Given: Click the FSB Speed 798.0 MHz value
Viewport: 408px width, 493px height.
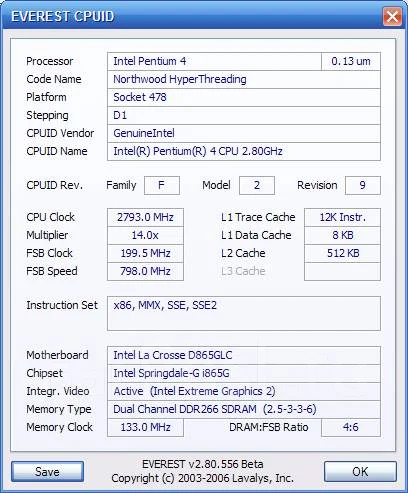Looking at the screenshot, I should (145, 271).
